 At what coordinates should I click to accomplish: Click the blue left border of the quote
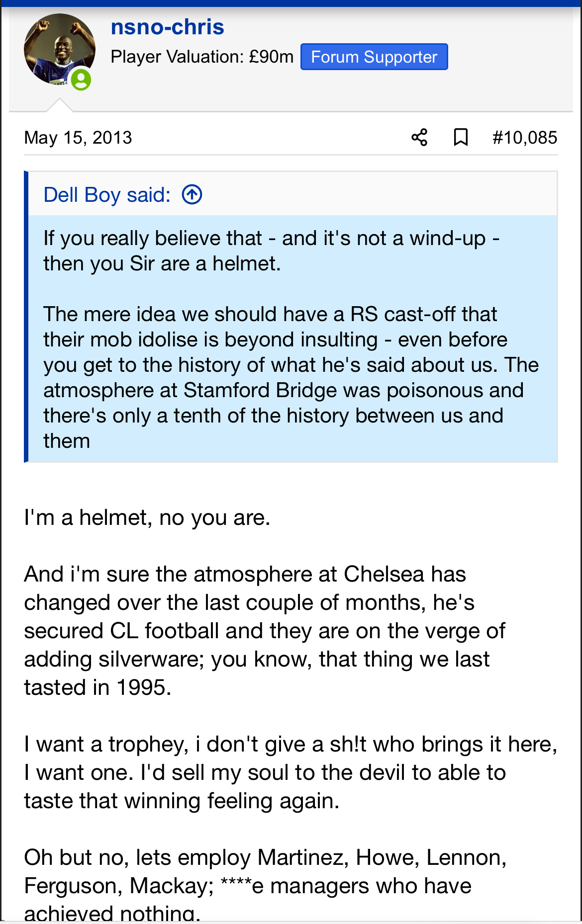point(26,317)
